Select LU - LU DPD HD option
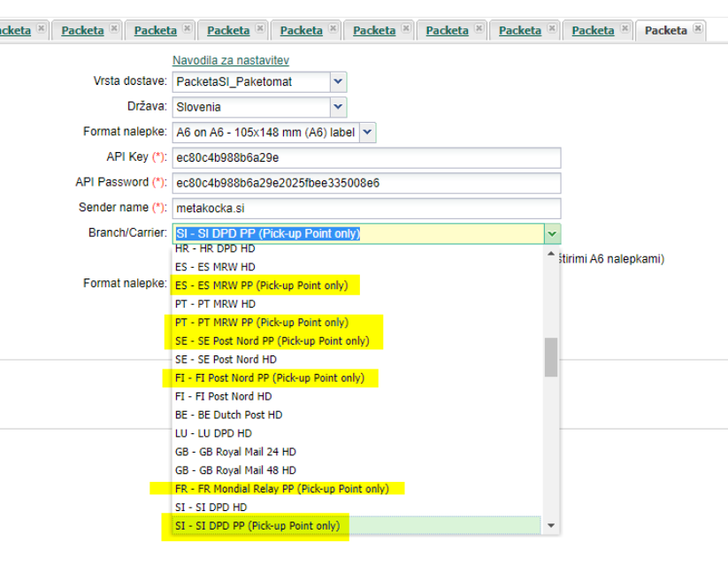Image resolution: width=728 pixels, height=572 pixels. point(356,433)
